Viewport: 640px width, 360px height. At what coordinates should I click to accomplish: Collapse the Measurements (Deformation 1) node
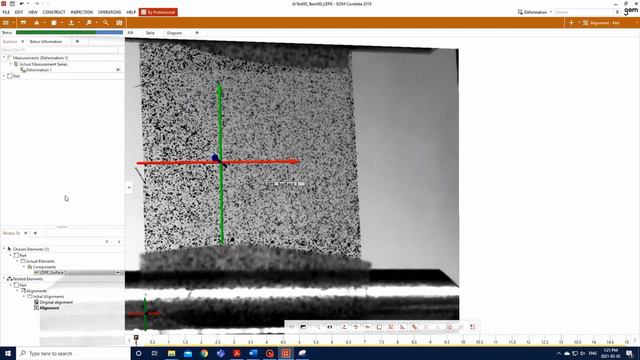[x=4, y=58]
